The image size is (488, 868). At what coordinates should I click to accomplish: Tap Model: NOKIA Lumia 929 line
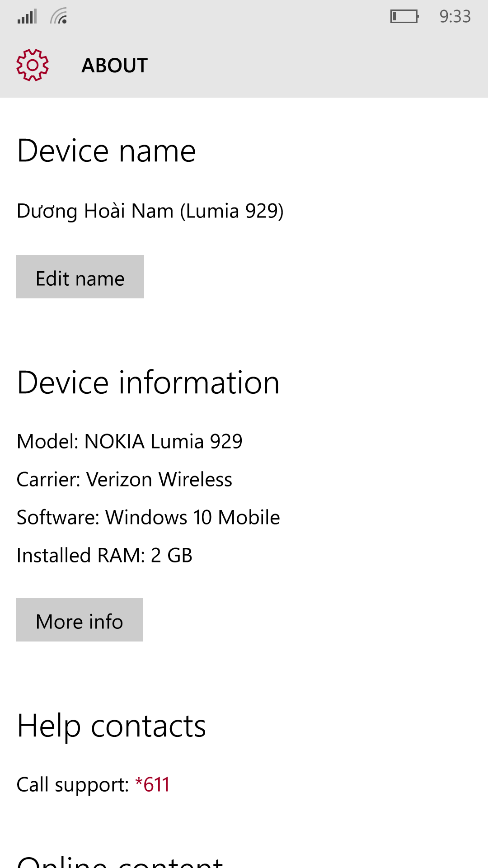[x=130, y=441]
